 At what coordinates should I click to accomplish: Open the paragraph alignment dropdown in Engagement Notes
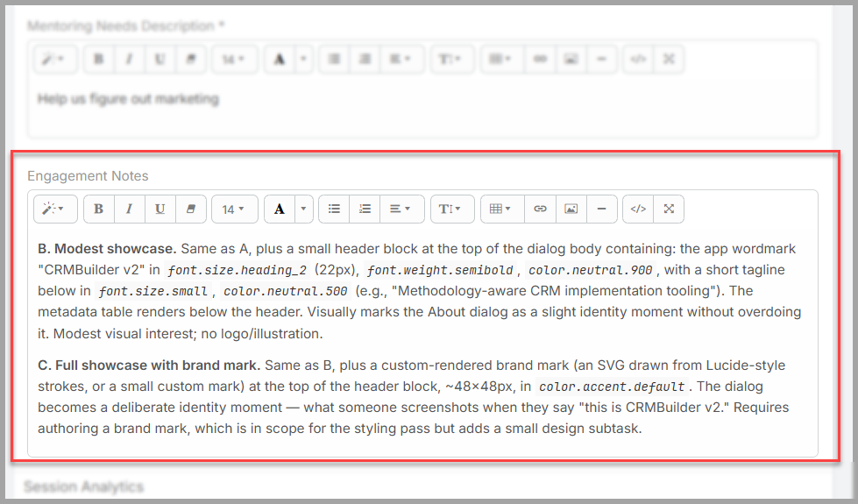401,209
